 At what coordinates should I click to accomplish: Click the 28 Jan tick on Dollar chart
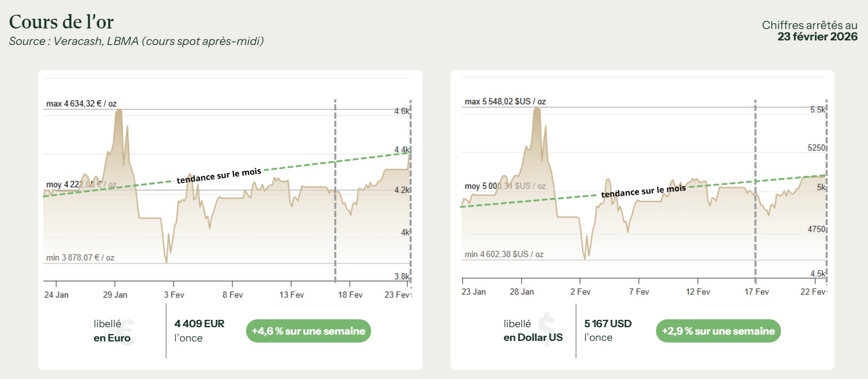click(521, 292)
